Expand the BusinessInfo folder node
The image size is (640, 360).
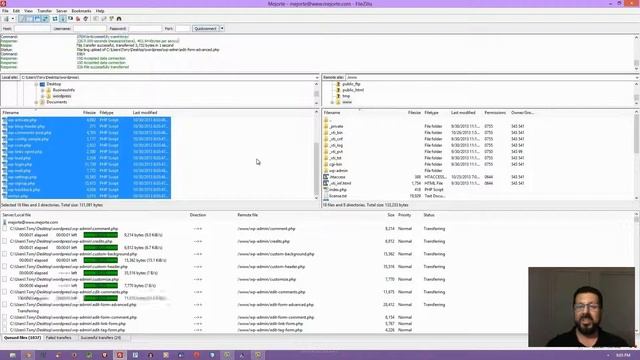pos(43,90)
